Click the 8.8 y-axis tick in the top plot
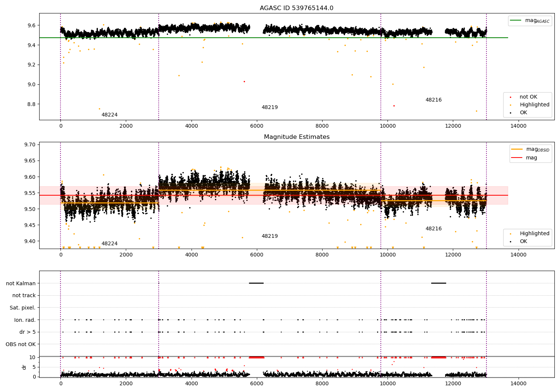Screen dimensions: 560x392 31,104
